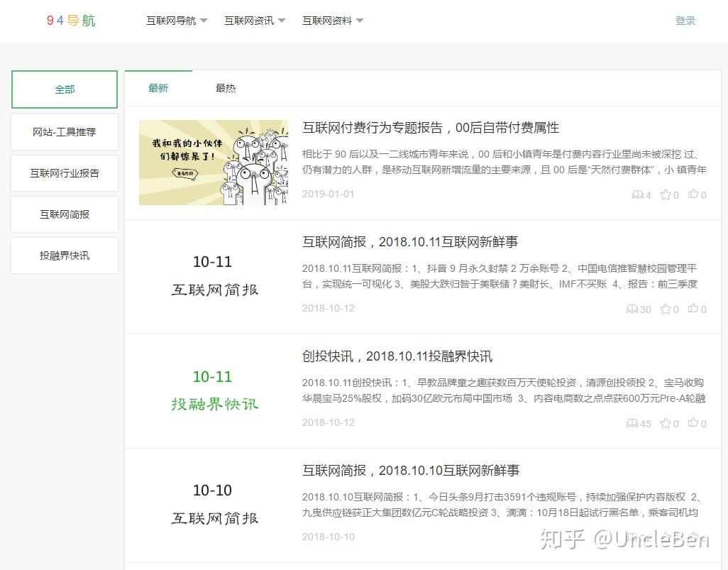Select the 全部 category in the sidebar
This screenshot has width=728, height=570.
(65, 89)
